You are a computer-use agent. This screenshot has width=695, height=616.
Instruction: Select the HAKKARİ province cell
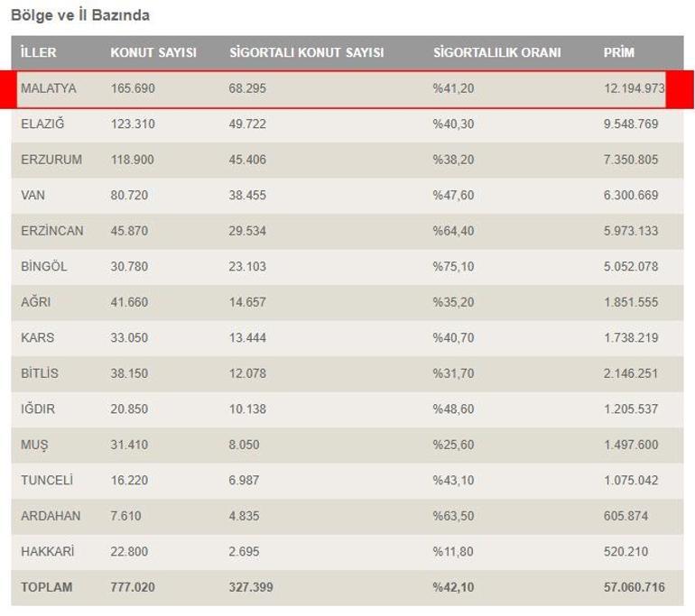pyautogui.click(x=47, y=551)
